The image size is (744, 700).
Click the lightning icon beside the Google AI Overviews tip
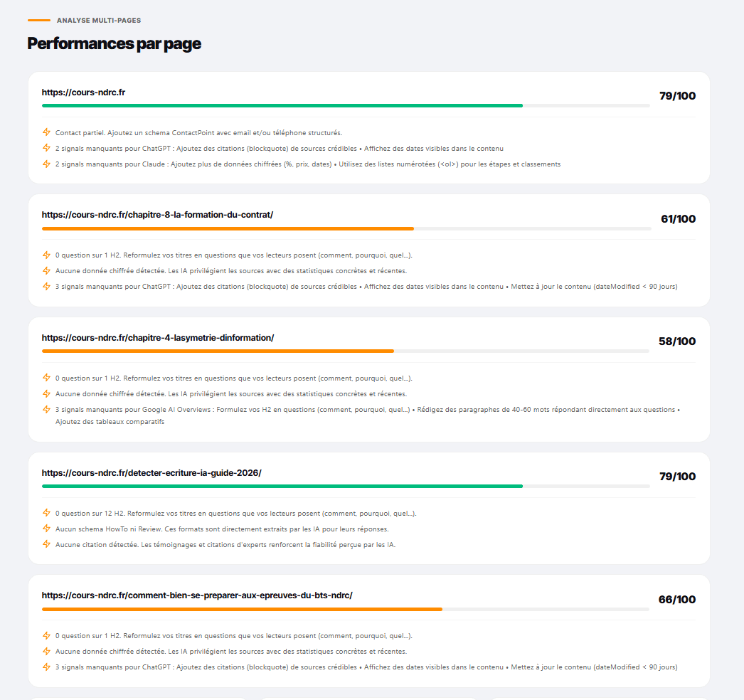pos(47,409)
